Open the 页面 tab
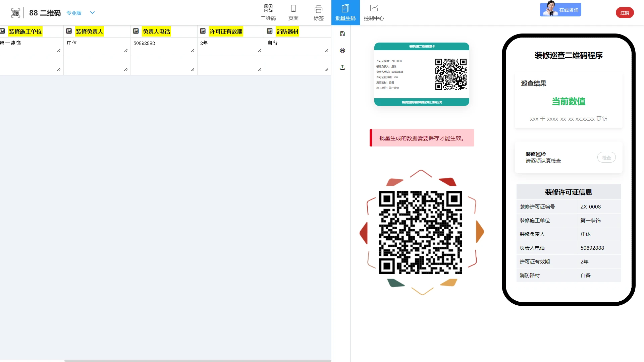644x362 pixels. (x=293, y=13)
